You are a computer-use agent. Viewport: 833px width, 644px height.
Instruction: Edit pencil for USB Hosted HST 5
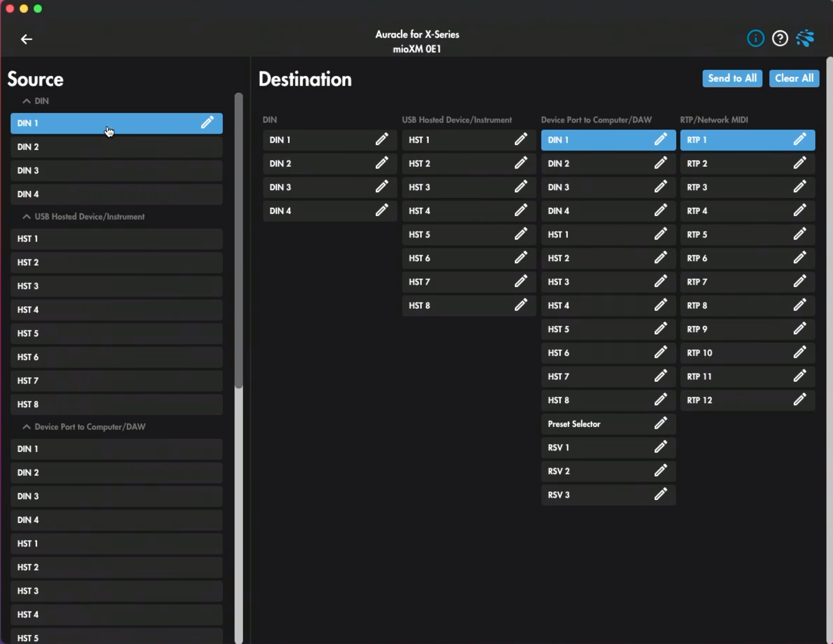tap(521, 234)
